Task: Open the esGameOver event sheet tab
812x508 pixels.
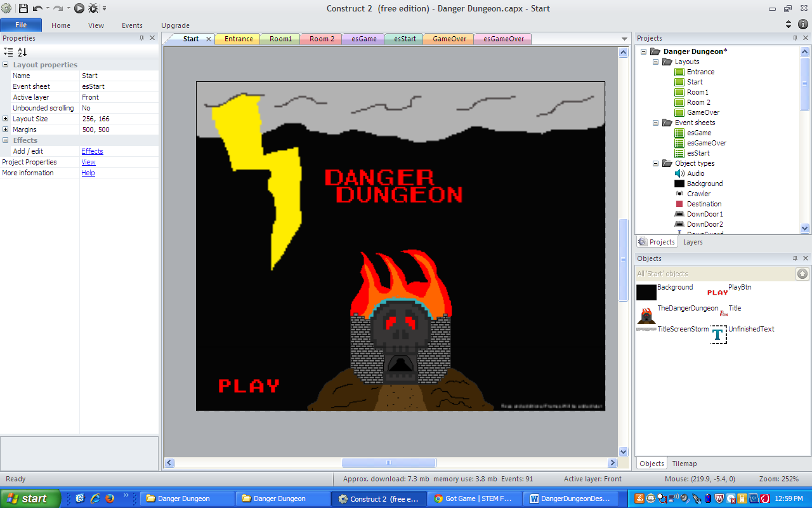Action: click(504, 39)
